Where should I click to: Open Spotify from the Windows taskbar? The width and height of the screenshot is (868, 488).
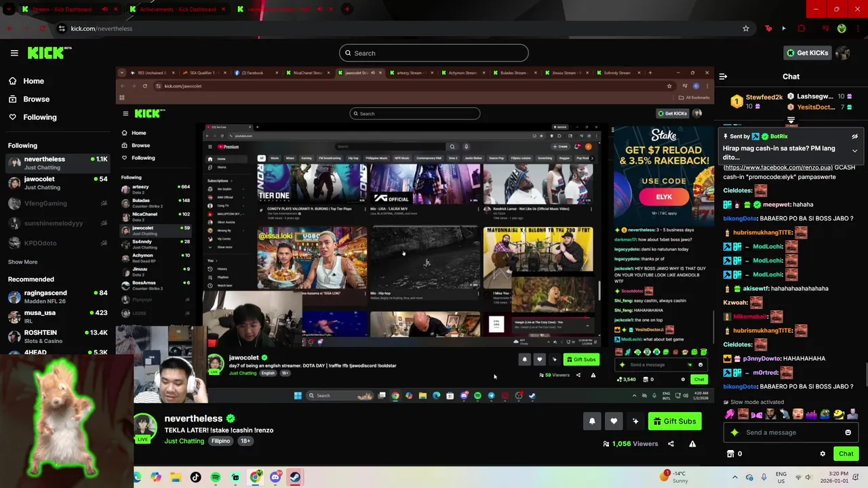216,477
